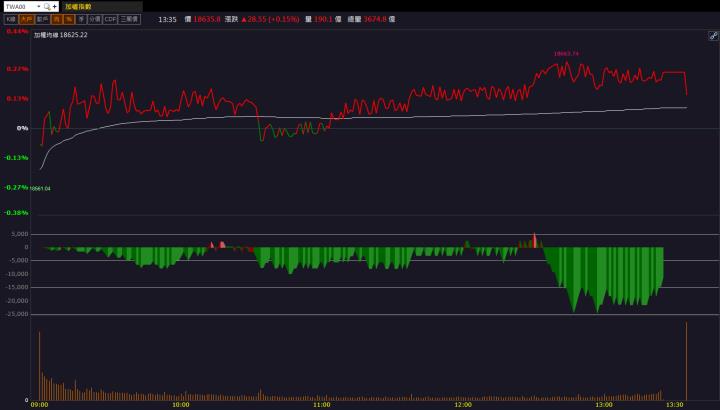Click the 分價 price distribution button
Screen dimensions: 720x410
click(x=94, y=19)
